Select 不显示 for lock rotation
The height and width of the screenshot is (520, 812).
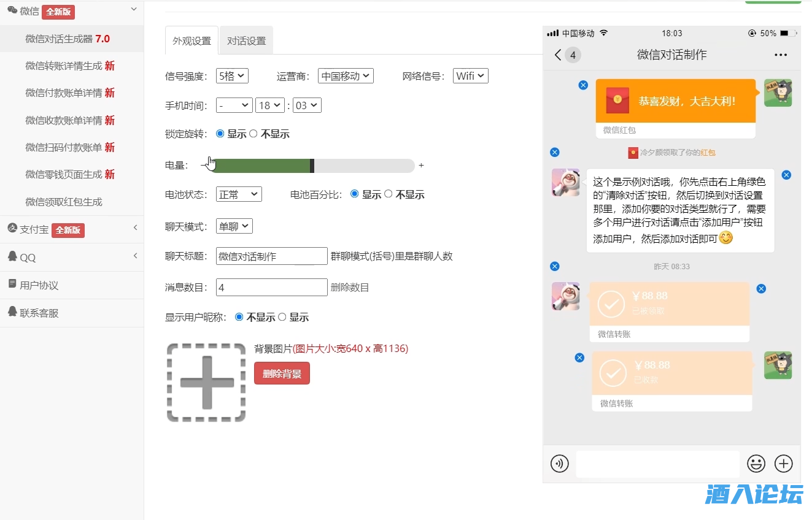pyautogui.click(x=253, y=134)
